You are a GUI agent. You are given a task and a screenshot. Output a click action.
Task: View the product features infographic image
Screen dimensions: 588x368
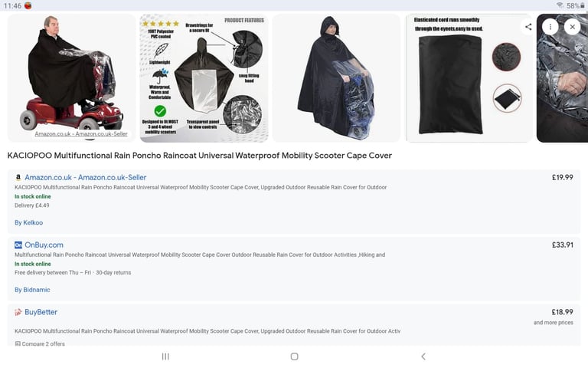tap(204, 78)
